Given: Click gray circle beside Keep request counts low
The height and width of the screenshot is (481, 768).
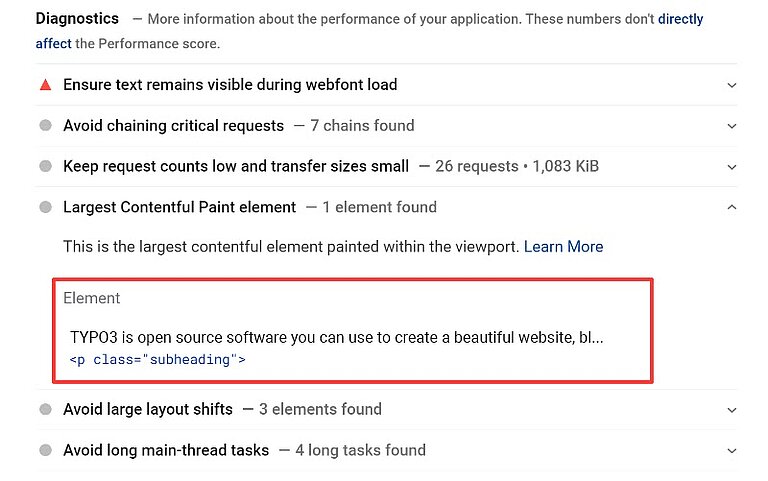Looking at the screenshot, I should 45,167.
